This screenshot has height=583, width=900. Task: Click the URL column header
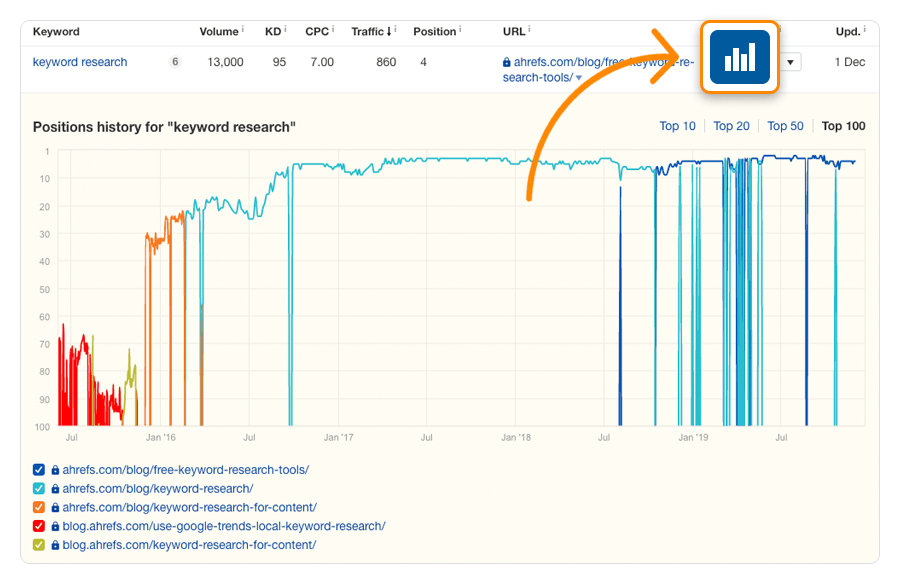click(514, 32)
